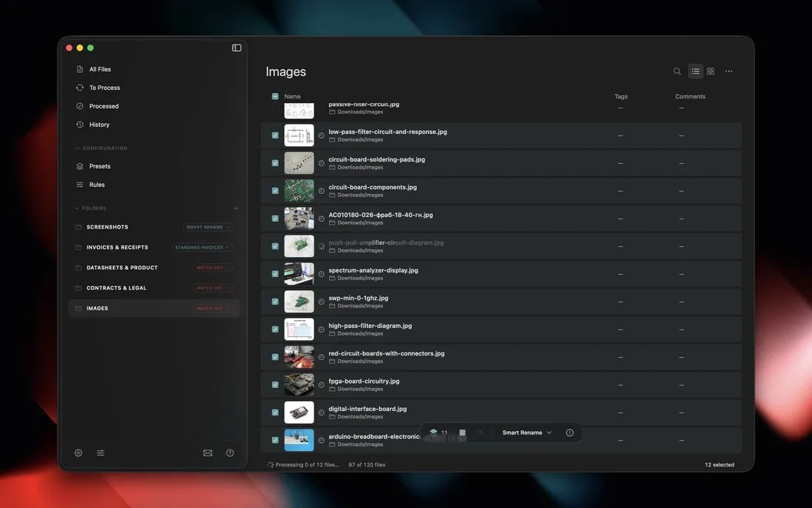
Task: Select Contracts & Legal folder
Action: (x=116, y=288)
